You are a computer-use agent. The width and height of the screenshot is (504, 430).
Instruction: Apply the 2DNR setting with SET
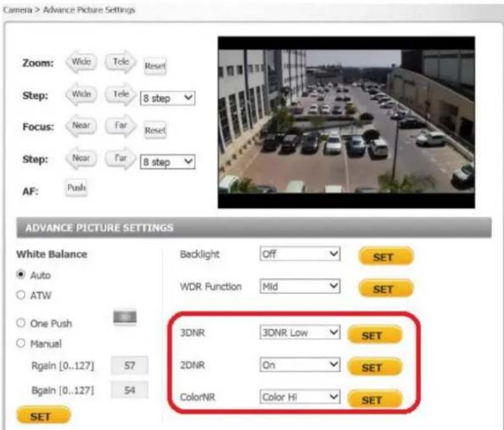tap(375, 367)
